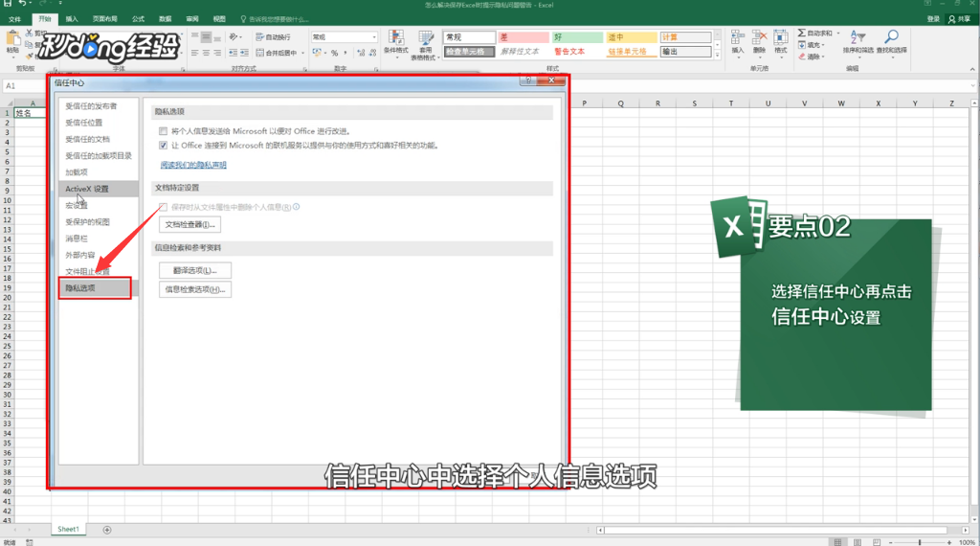
Task: Apply bottom vertical alignment
Action: [x=217, y=37]
